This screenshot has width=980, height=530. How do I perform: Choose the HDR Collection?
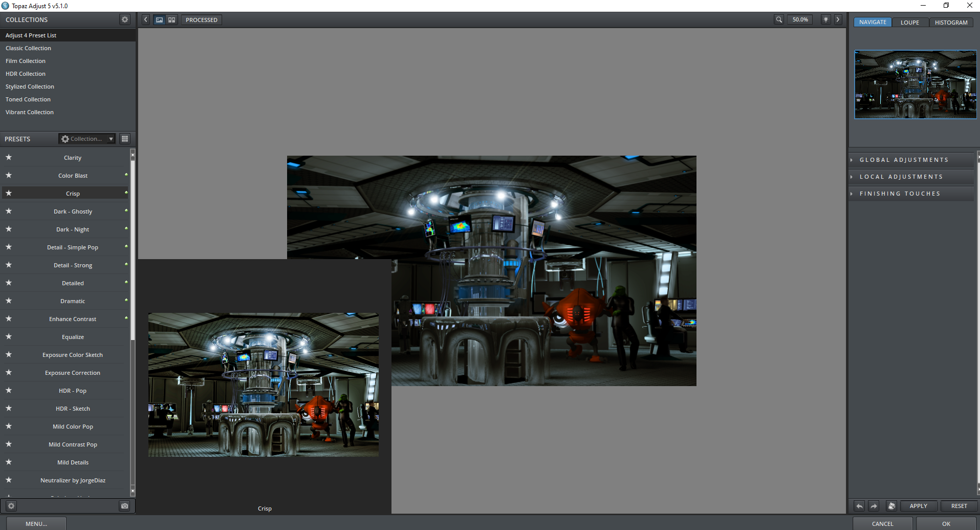[68, 74]
